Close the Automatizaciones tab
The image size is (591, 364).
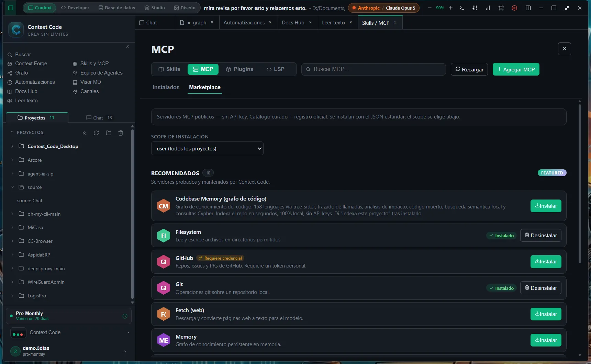click(270, 22)
